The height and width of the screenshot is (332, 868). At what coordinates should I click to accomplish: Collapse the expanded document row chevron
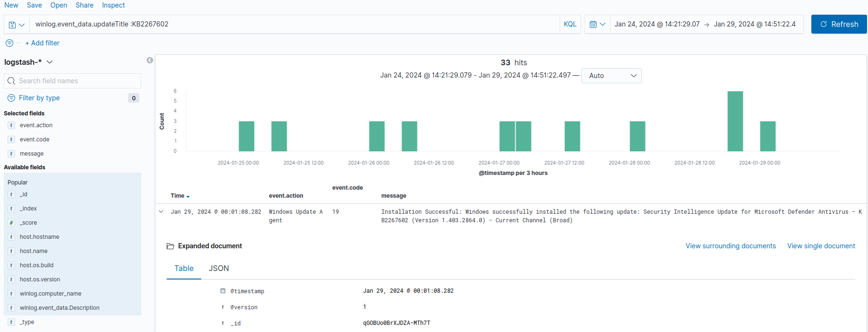coord(161,212)
